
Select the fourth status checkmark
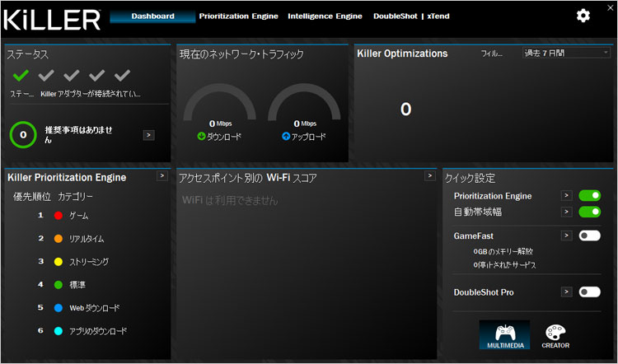[x=97, y=75]
